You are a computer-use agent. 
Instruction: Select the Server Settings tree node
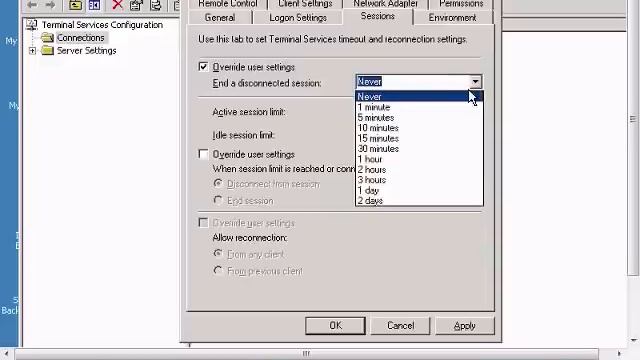click(87, 51)
